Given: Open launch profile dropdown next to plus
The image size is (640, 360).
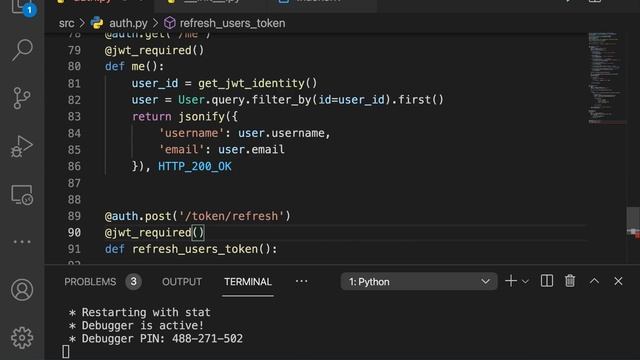Looking at the screenshot, I should 525,282.
